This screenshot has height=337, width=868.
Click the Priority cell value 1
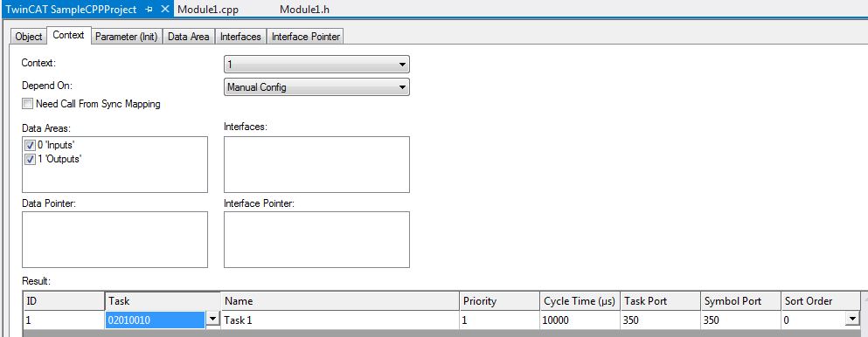[499, 320]
